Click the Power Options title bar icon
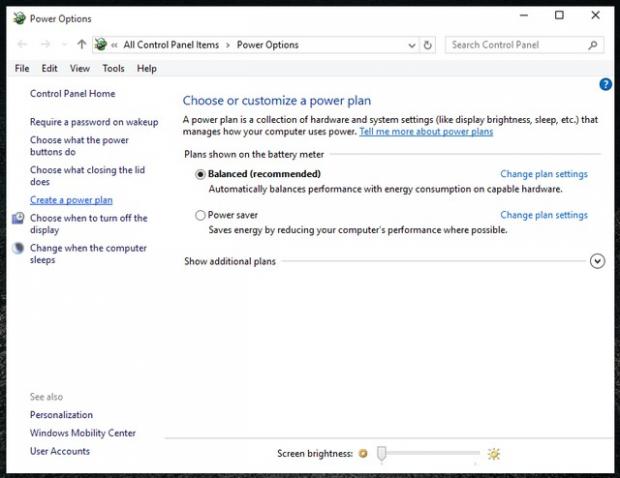This screenshot has height=478, width=620. pyautogui.click(x=19, y=18)
